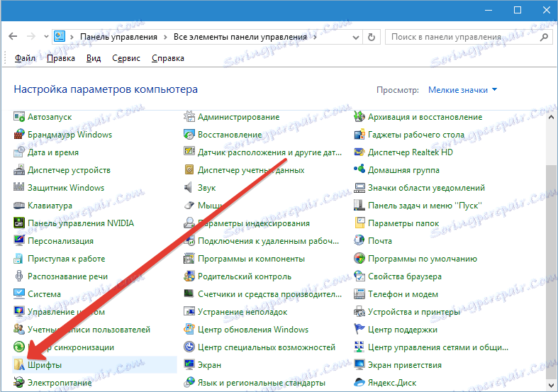Image resolution: width=558 pixels, height=392 pixels.
Task: Open Счетчики и средства производительности link
Action: pyautogui.click(x=269, y=294)
